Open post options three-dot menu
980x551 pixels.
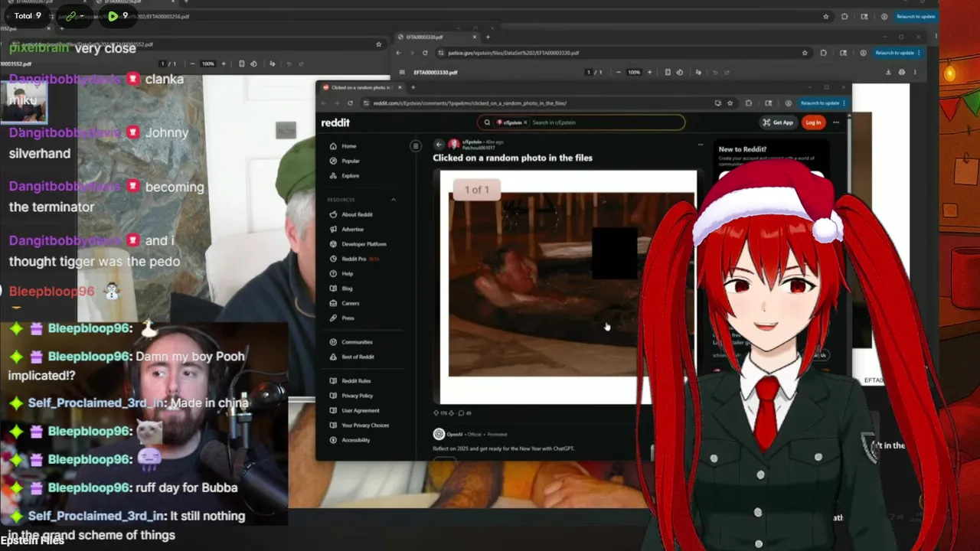tap(700, 144)
